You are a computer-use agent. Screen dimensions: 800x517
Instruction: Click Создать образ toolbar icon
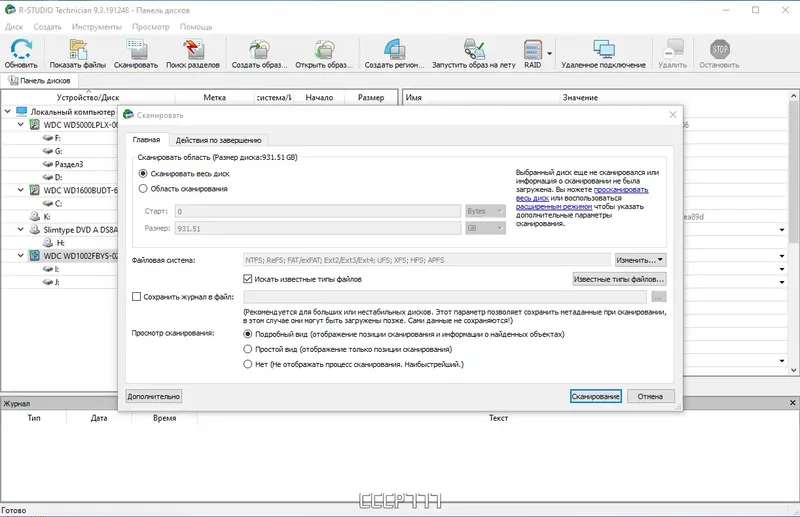(259, 50)
